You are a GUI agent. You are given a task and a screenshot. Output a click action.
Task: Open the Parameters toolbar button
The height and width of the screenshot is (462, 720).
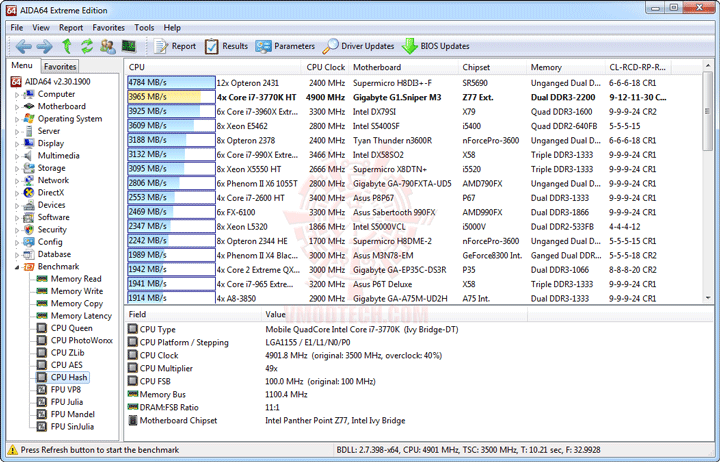[x=285, y=46]
